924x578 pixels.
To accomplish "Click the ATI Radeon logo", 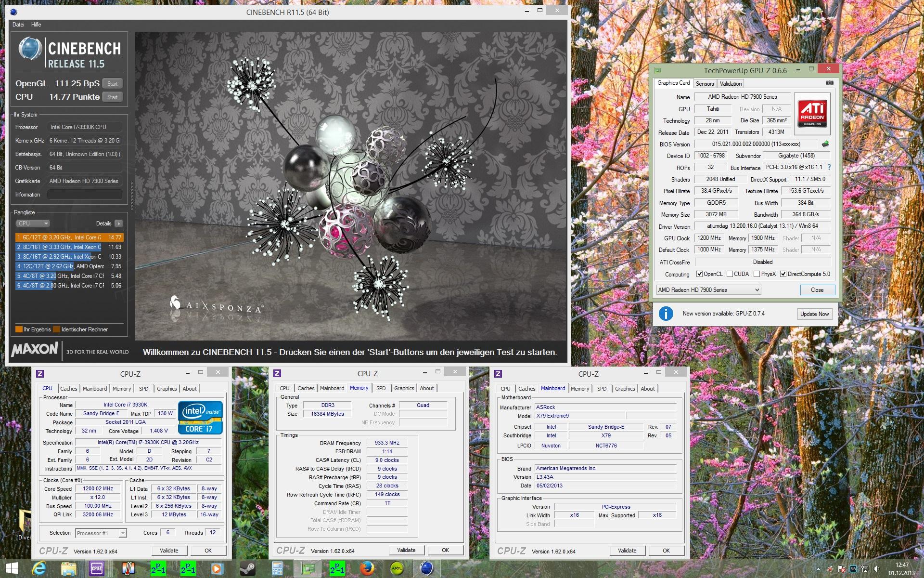I will tap(812, 113).
